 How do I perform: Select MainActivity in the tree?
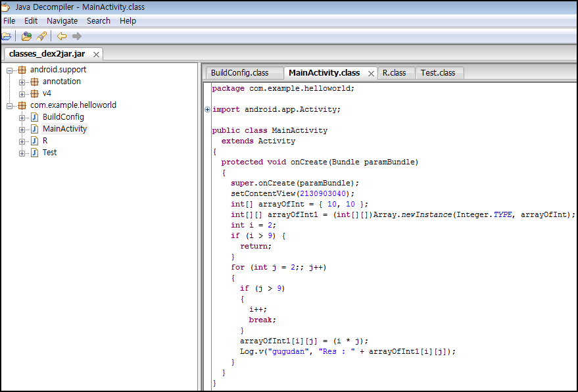[x=64, y=129]
